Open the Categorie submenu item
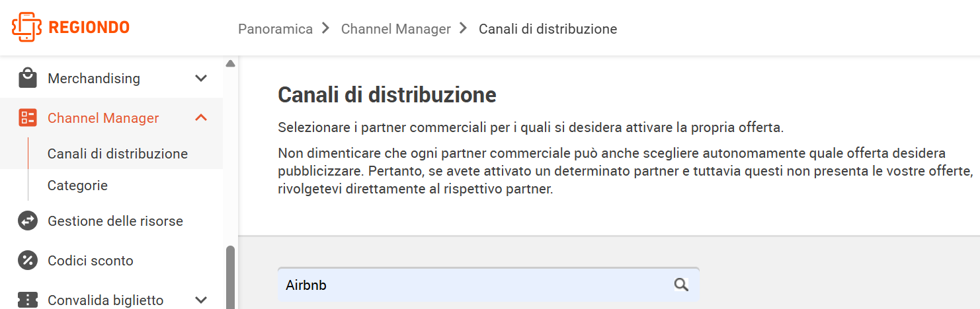The height and width of the screenshot is (309, 980). tap(77, 186)
